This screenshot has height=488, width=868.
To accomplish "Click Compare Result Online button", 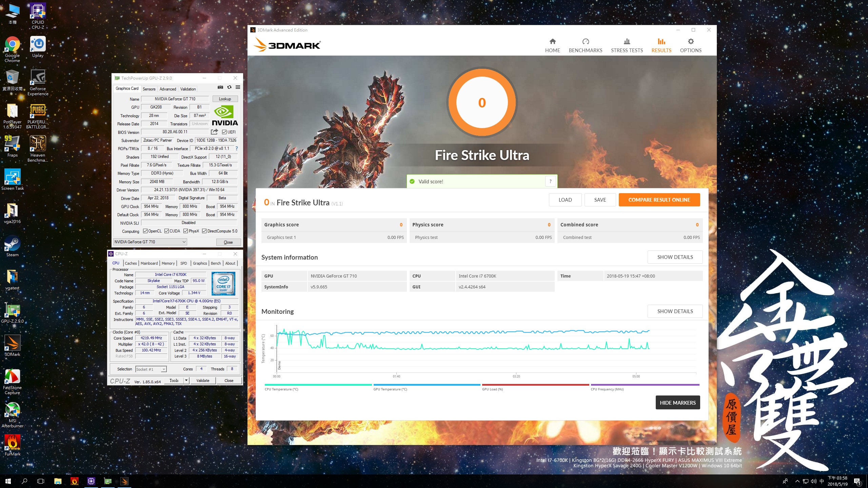I will pyautogui.click(x=659, y=200).
